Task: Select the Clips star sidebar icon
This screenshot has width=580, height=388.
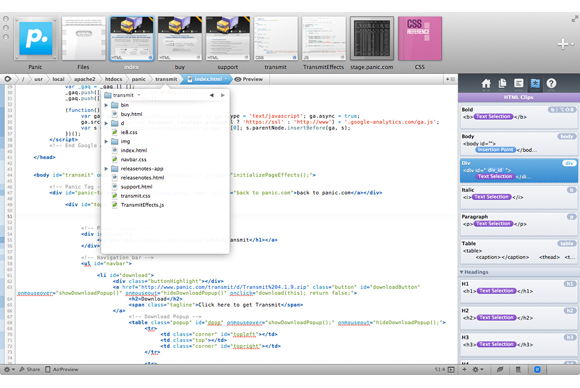Action: [535, 84]
